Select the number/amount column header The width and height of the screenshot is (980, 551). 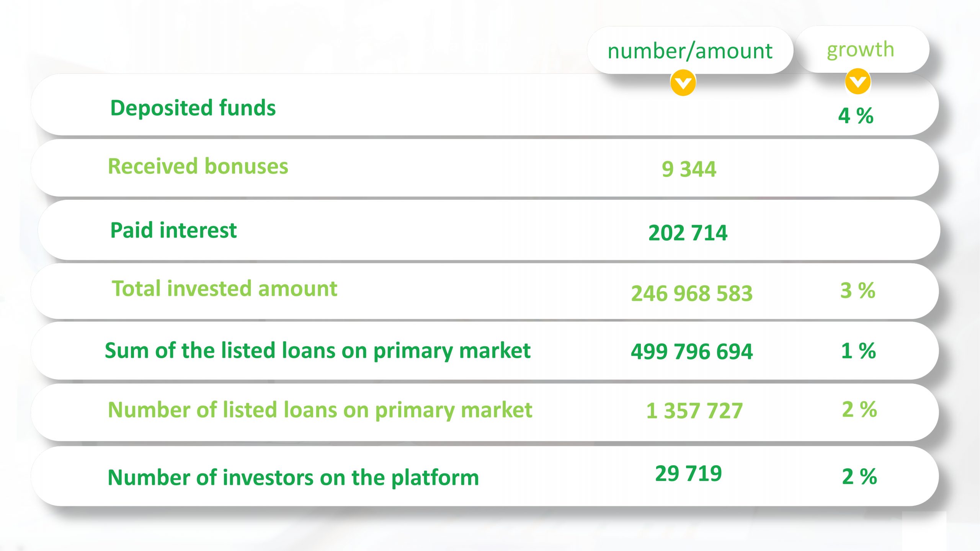coord(690,51)
